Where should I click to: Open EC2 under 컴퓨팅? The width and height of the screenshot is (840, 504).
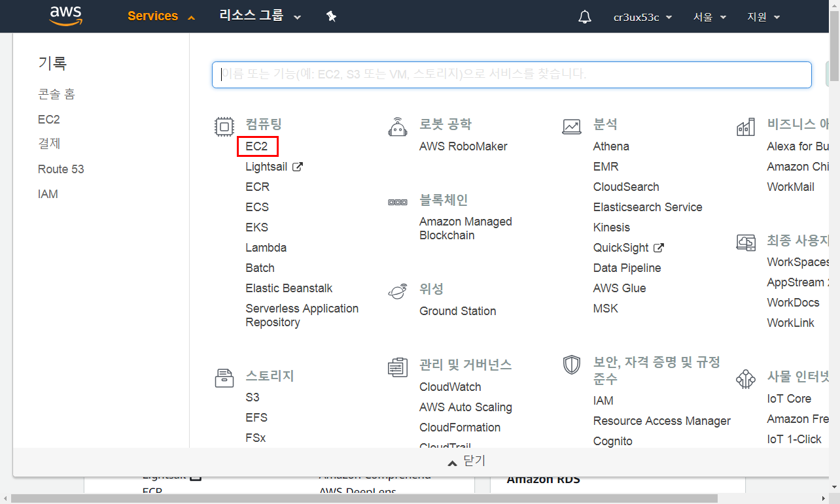(x=257, y=146)
